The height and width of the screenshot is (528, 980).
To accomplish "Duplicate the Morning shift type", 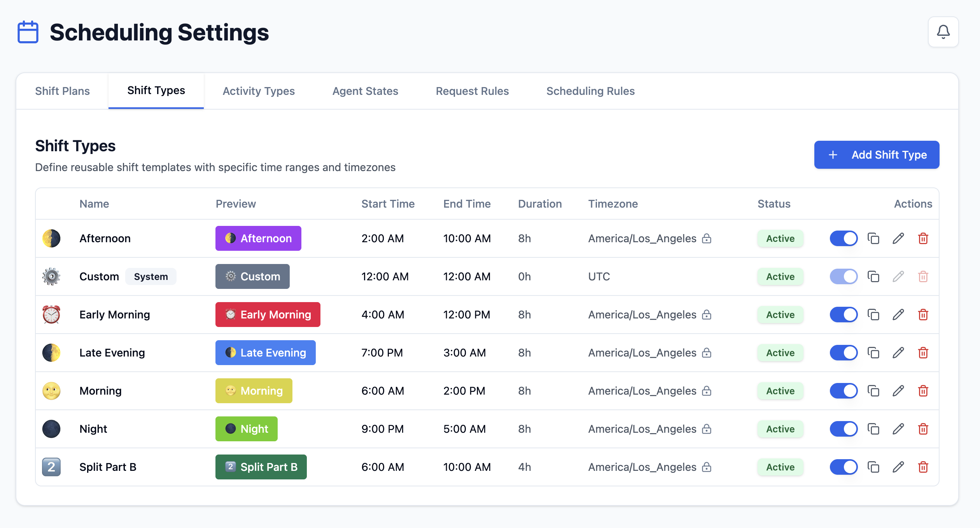I will point(873,391).
